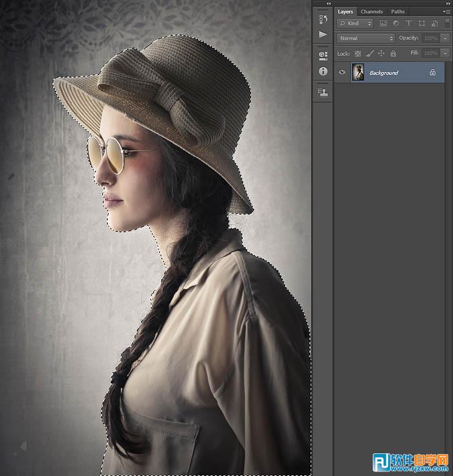Click the Background layer lock icon
The height and width of the screenshot is (476, 453).
[x=432, y=73]
